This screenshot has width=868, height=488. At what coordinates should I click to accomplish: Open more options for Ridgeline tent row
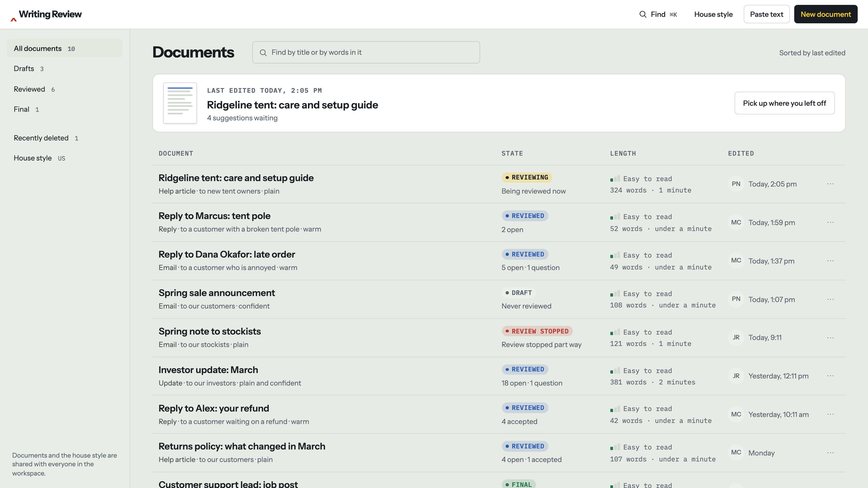pyautogui.click(x=830, y=184)
